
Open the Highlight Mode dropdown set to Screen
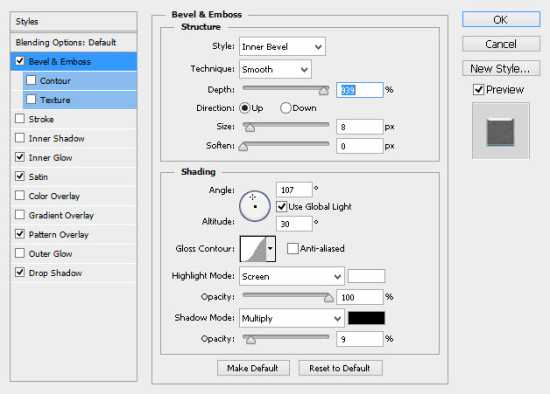(x=291, y=276)
